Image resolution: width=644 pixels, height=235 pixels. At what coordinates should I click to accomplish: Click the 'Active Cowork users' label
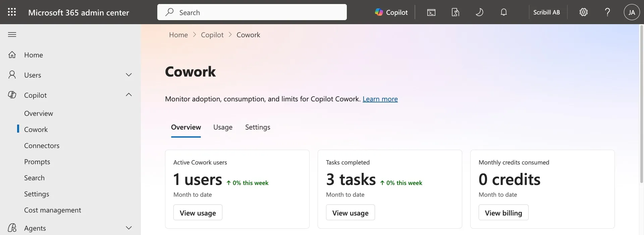(200, 162)
